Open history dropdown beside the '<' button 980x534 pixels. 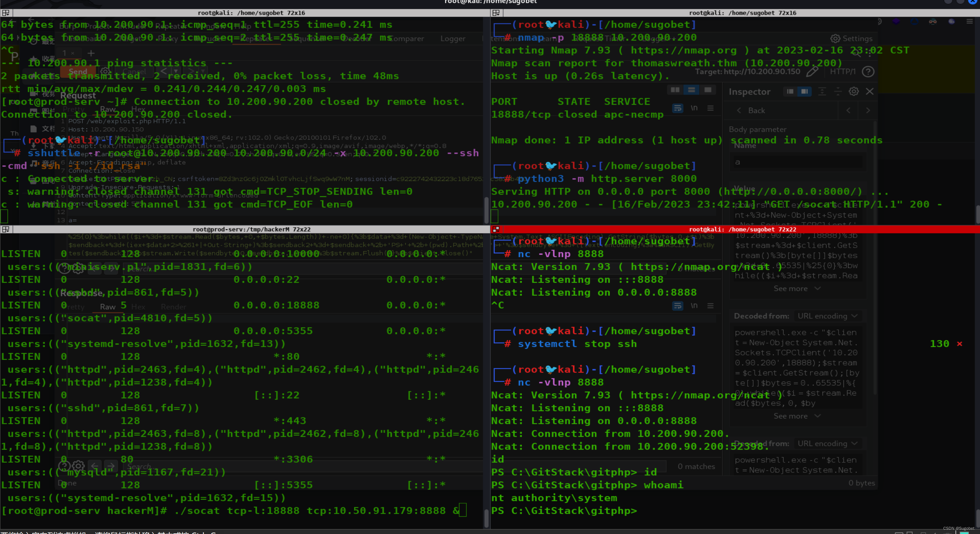coord(176,71)
